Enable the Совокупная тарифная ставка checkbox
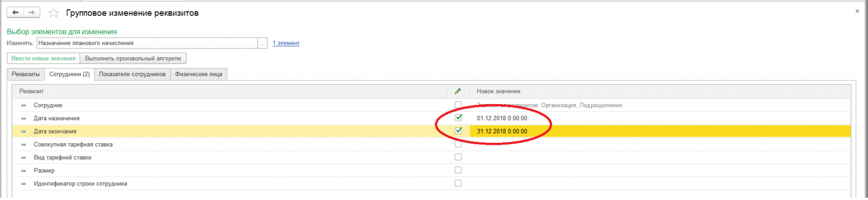 458,144
